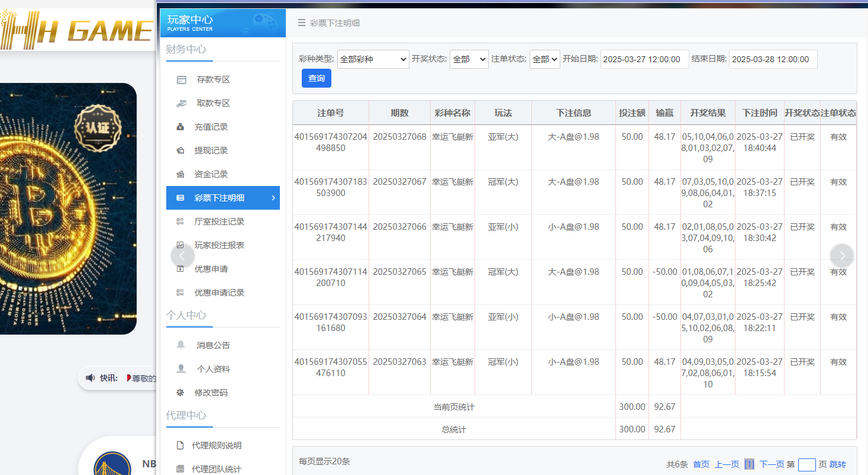The image size is (868, 475).
Task: Click the 代理规则说明 document icon
Action: coord(181,445)
